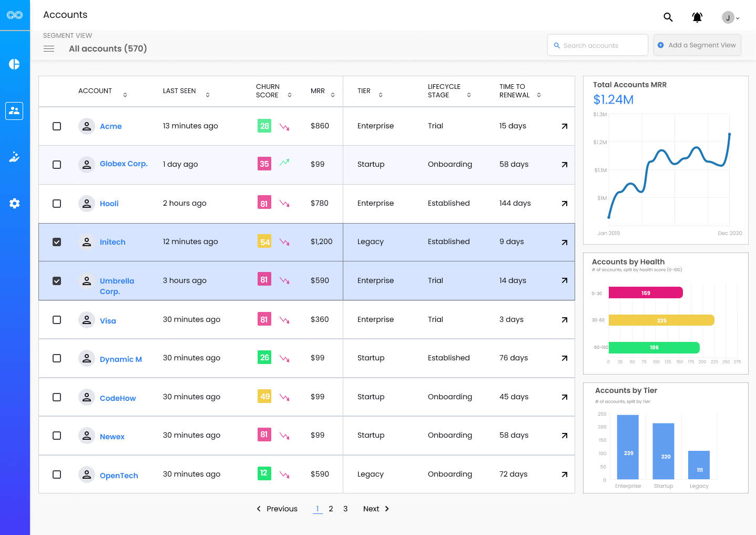The image size is (756, 535).
Task: Click the magnifier search icon in header
Action: coord(668,17)
